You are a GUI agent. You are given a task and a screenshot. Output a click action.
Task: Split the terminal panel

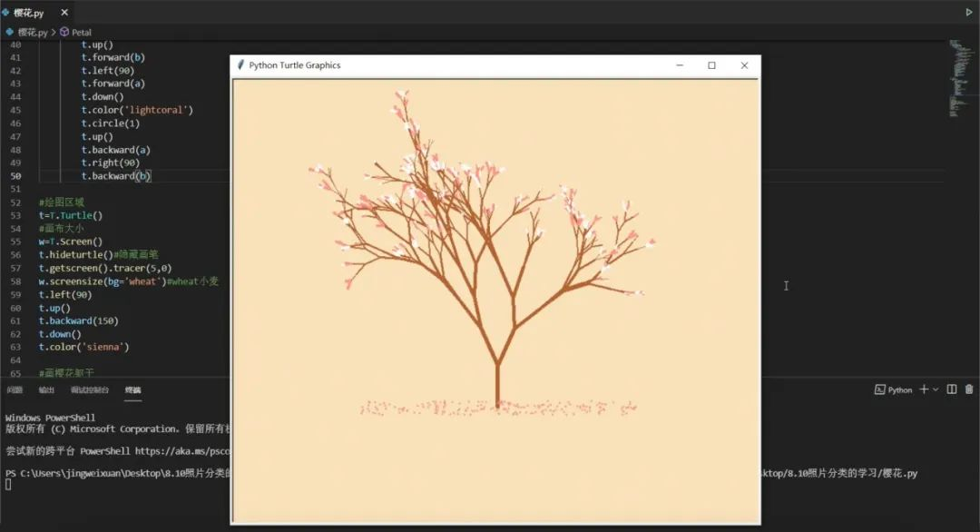tap(951, 389)
